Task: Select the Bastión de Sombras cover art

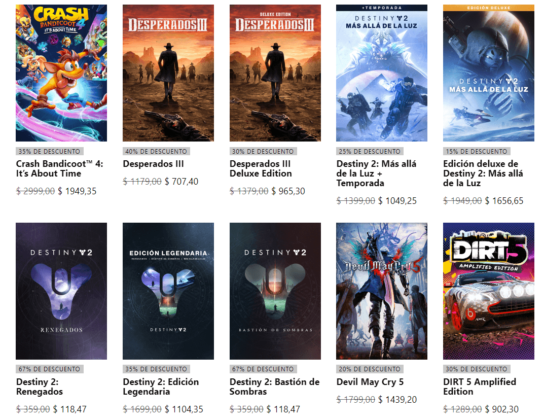Action: [x=275, y=291]
